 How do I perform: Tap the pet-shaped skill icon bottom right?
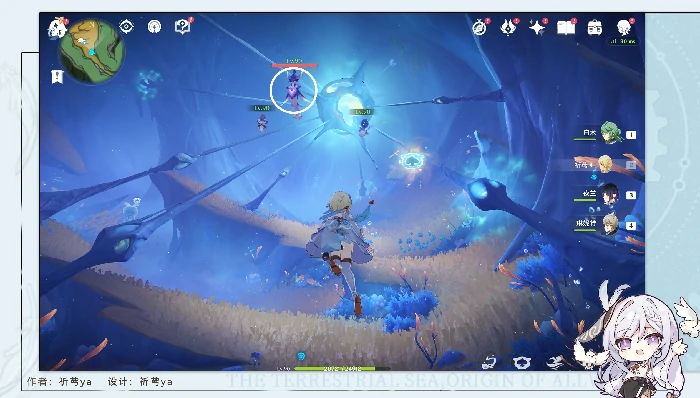521,363
